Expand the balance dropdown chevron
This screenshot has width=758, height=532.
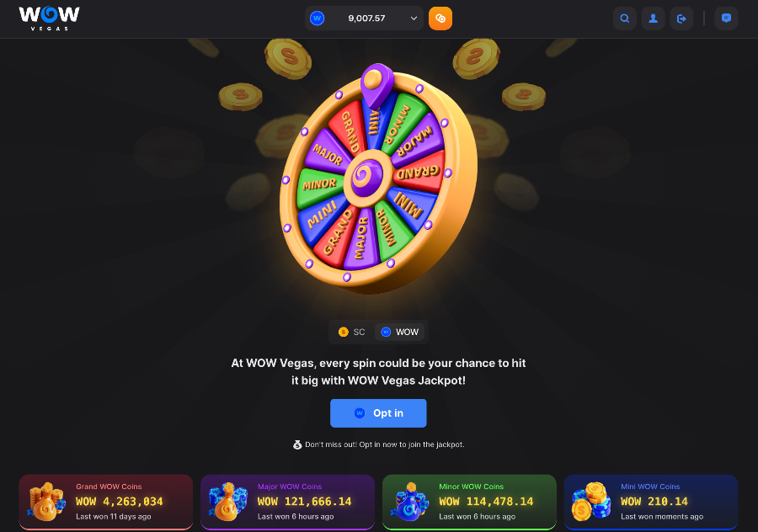click(x=414, y=19)
